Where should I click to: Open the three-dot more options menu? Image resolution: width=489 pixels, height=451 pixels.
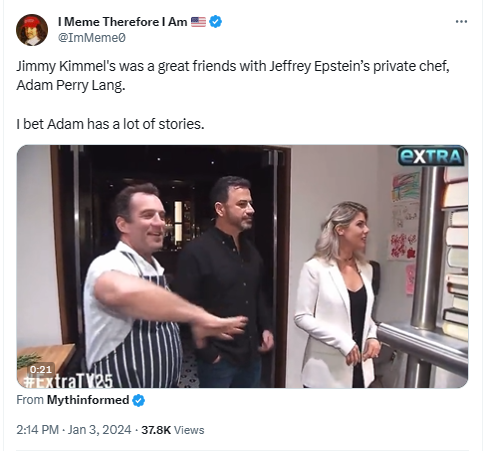click(461, 22)
